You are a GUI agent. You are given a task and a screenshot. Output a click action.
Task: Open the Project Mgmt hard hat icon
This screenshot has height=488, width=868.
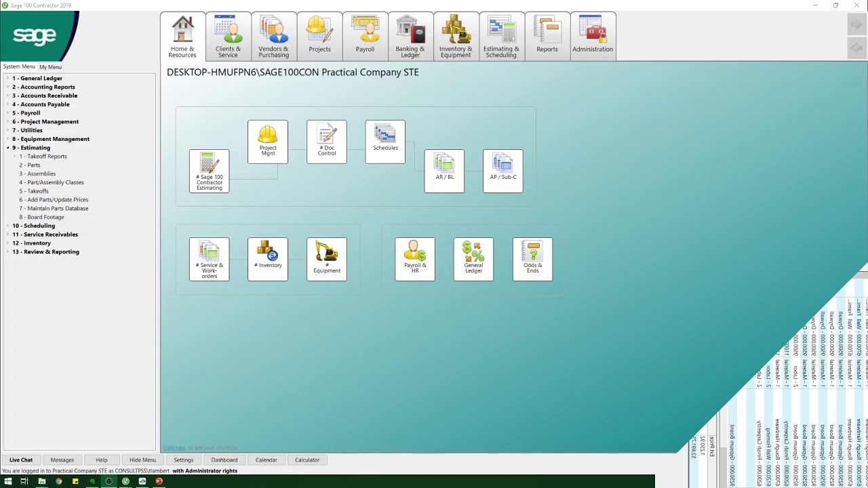(268, 142)
